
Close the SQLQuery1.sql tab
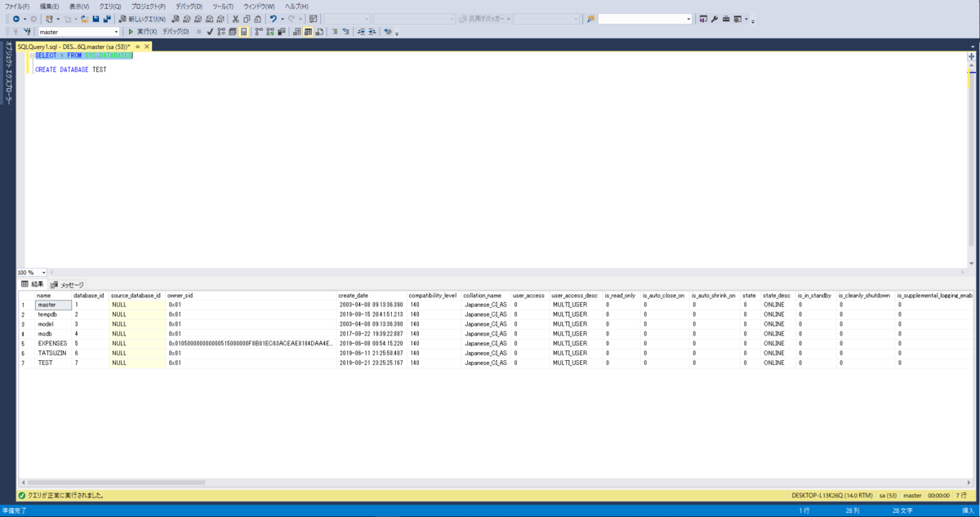147,47
